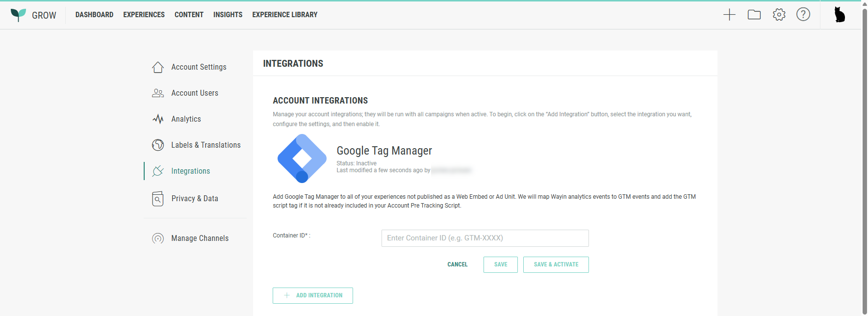Click the Account Users people icon
The height and width of the screenshot is (316, 868).
pyautogui.click(x=158, y=93)
